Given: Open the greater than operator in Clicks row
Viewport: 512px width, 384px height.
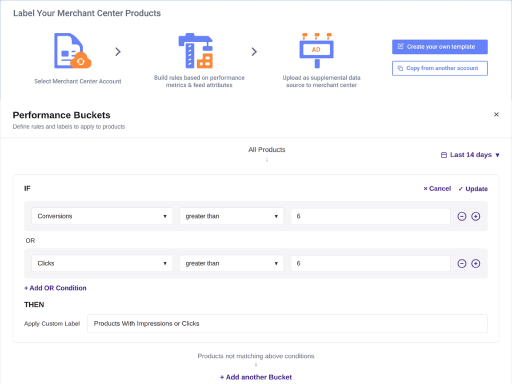Looking at the screenshot, I should (x=232, y=264).
